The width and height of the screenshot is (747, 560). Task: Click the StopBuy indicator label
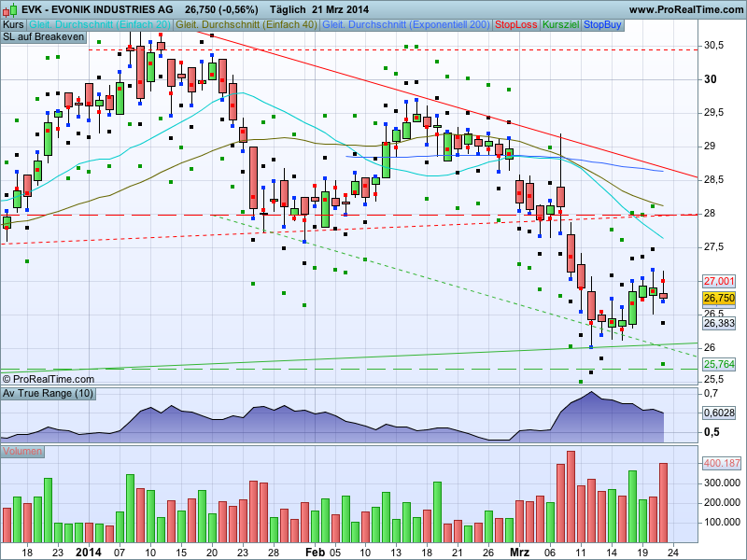pyautogui.click(x=602, y=25)
